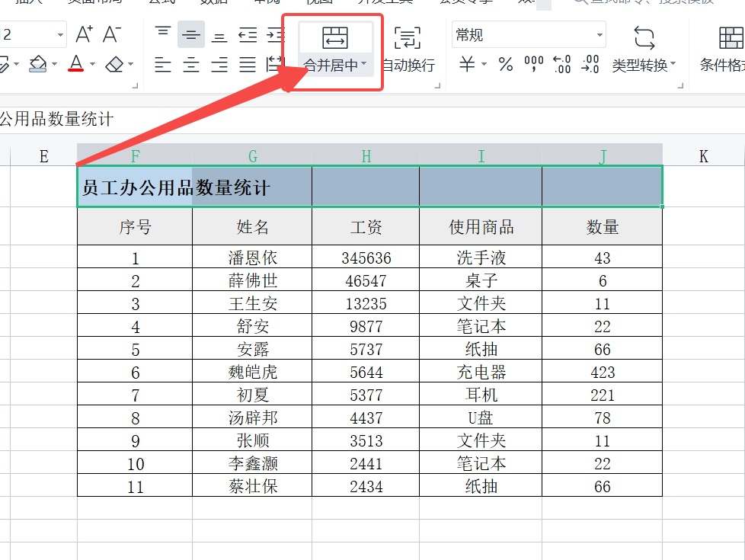Image resolution: width=745 pixels, height=560 pixels.
Task: Apply red font color A
Action: point(76,64)
